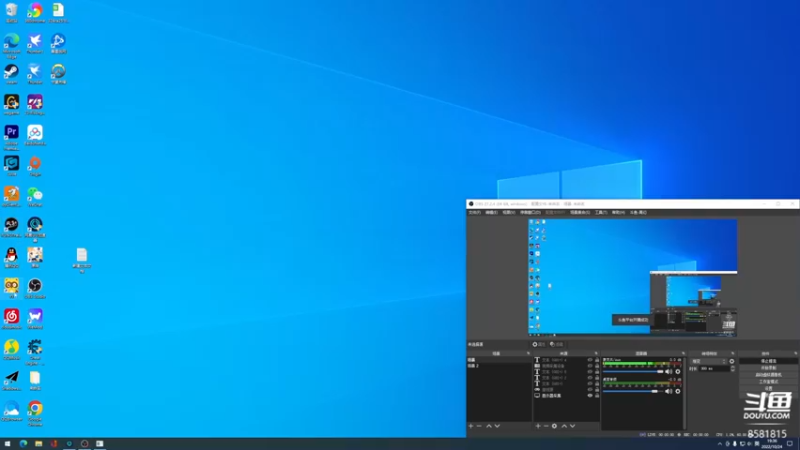Pop out the scenes dock panel
This screenshot has width=800, height=450.
click(x=528, y=353)
